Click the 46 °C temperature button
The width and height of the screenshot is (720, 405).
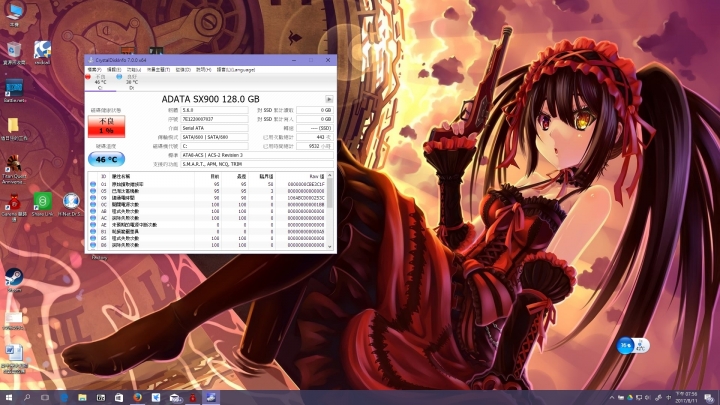pyautogui.click(x=106, y=159)
